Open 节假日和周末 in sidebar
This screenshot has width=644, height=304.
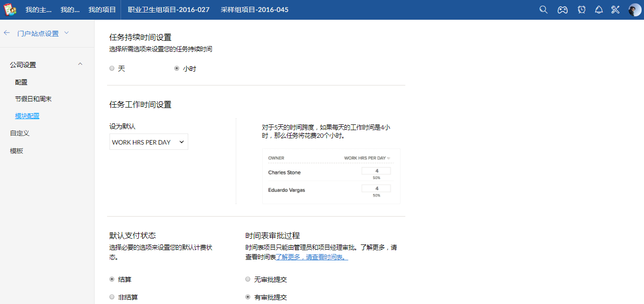[33, 99]
